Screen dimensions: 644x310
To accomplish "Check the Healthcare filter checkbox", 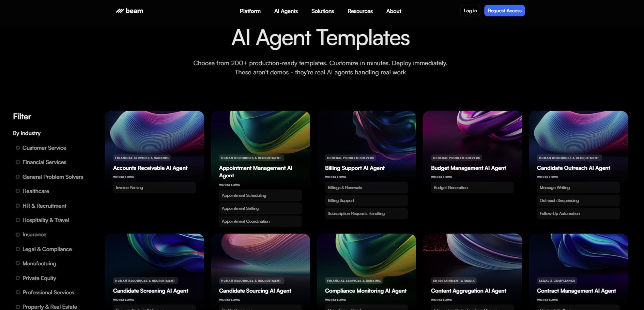I will [17, 191].
